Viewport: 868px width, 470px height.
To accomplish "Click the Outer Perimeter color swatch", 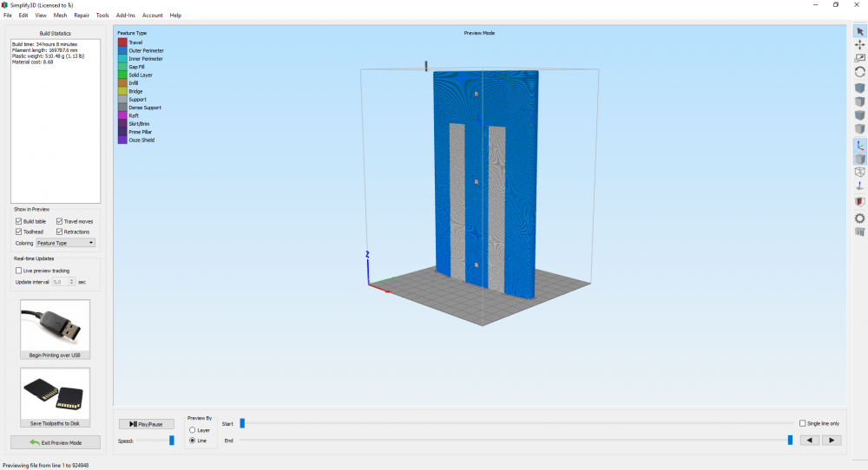I will (122, 50).
